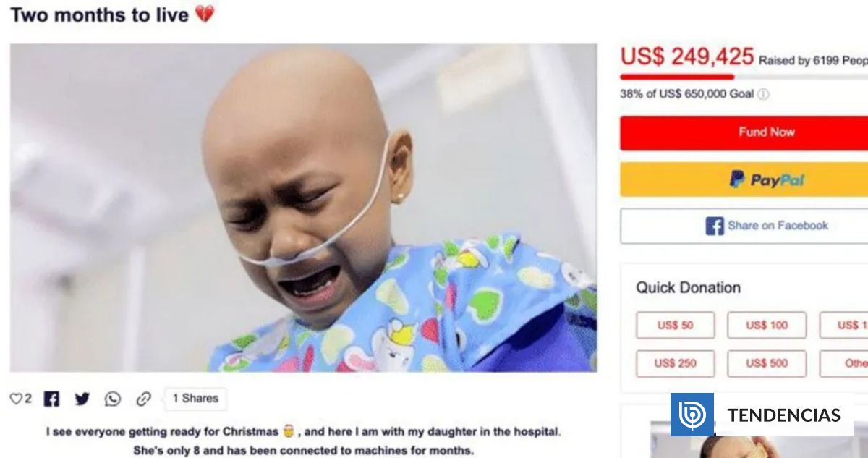
Task: Click the PayPal logo icon
Action: point(737,179)
